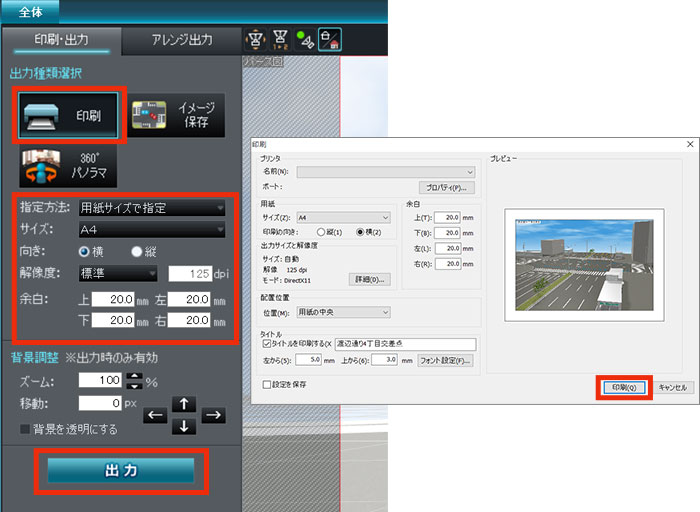Choose the イメージ保存 image save option
This screenshot has height=512, width=700.
pos(177,115)
